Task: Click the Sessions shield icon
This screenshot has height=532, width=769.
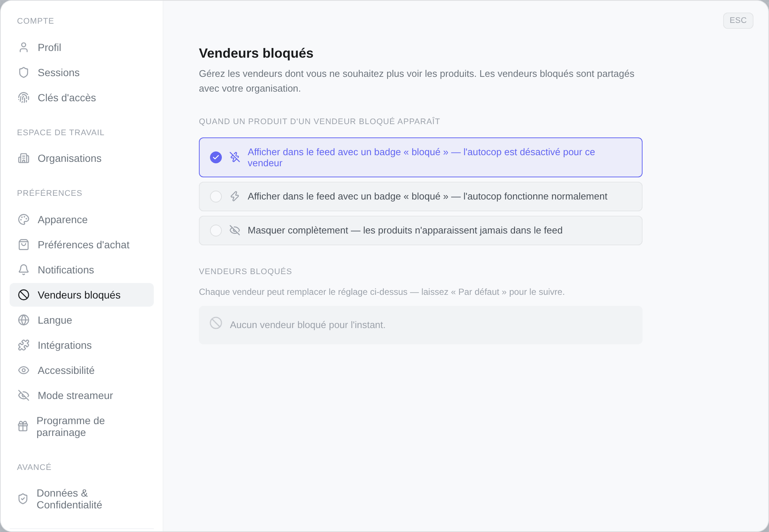Action: [24, 72]
